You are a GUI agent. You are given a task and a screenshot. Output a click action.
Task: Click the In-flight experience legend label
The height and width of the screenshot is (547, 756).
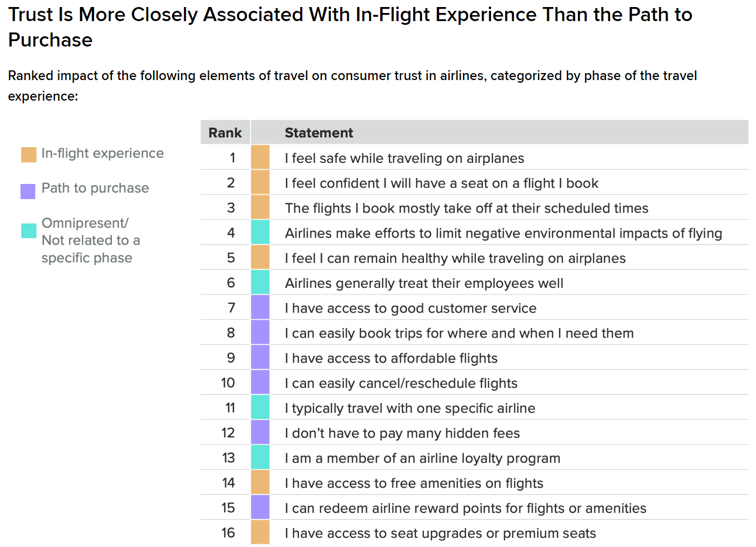pyautogui.click(x=102, y=154)
